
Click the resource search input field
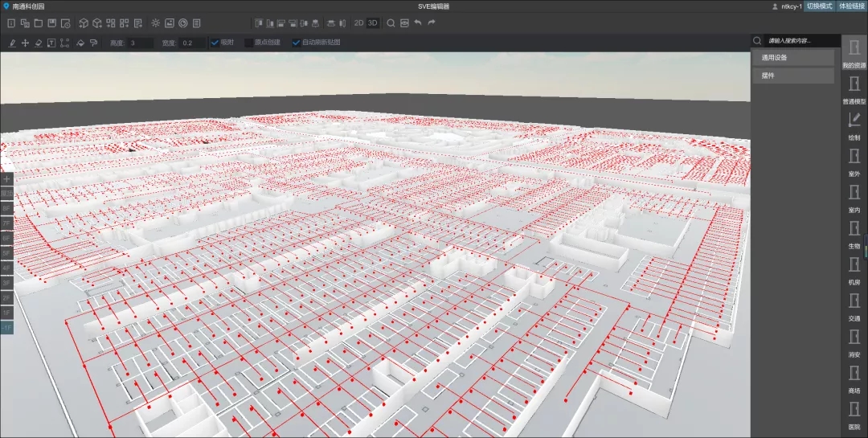point(800,40)
